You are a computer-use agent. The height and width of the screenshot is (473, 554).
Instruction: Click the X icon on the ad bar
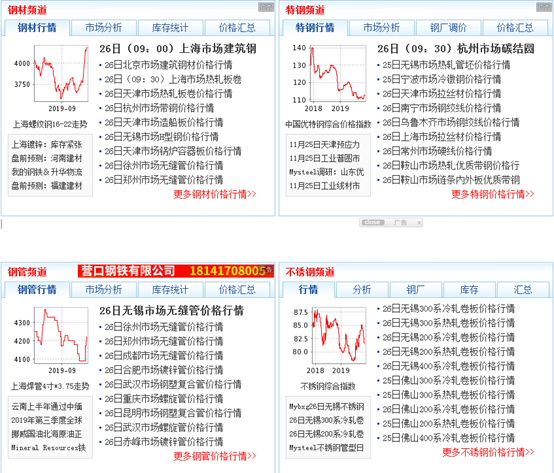(419, 223)
